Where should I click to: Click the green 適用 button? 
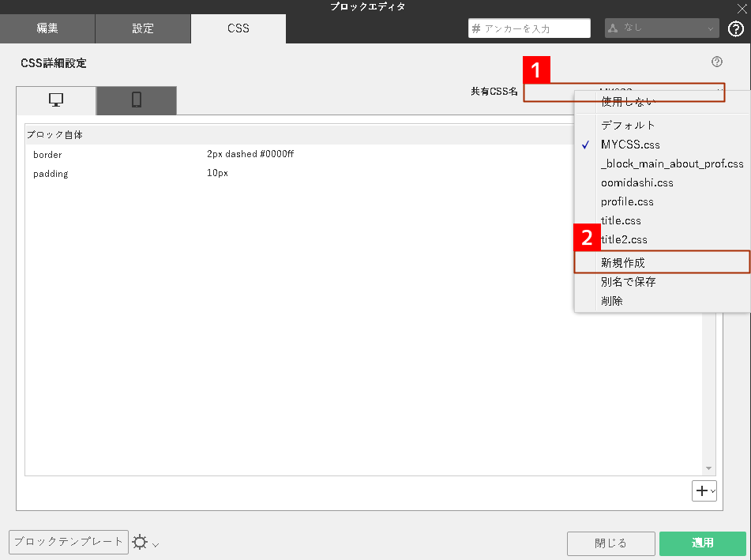[x=703, y=543]
